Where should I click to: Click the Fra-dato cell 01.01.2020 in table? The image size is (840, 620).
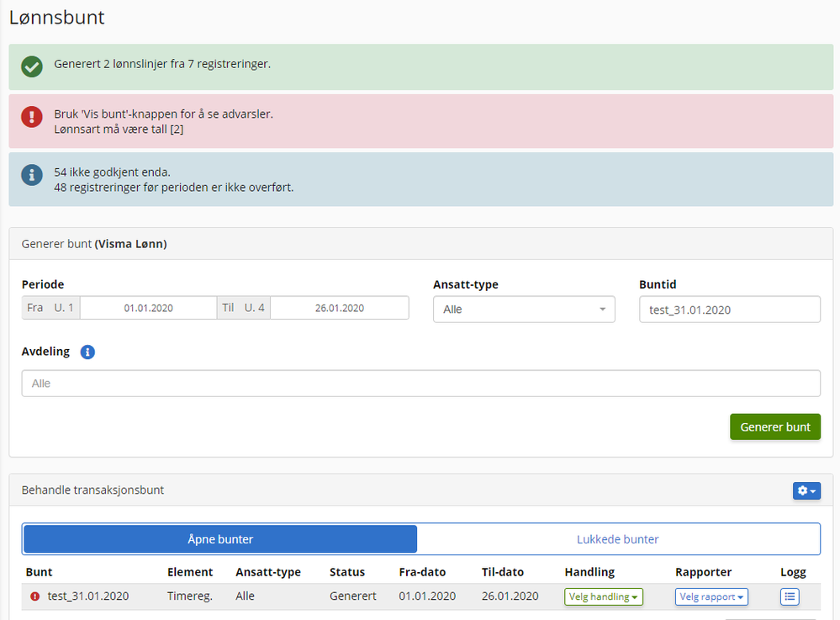427,596
